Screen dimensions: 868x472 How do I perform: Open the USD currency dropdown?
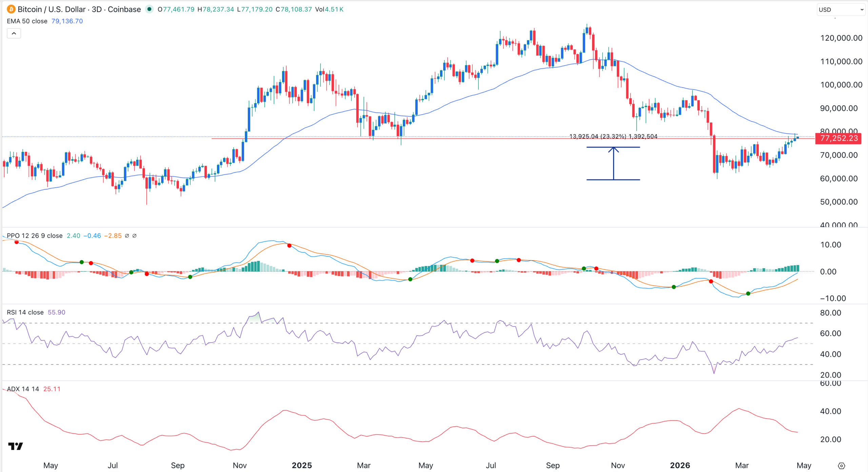[x=841, y=9]
